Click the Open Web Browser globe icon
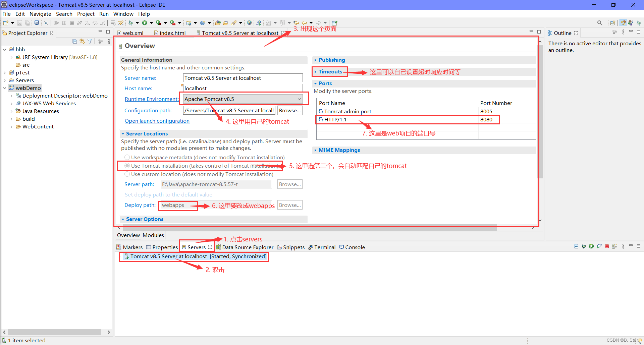Viewport: 644px width, 345px height. (249, 23)
